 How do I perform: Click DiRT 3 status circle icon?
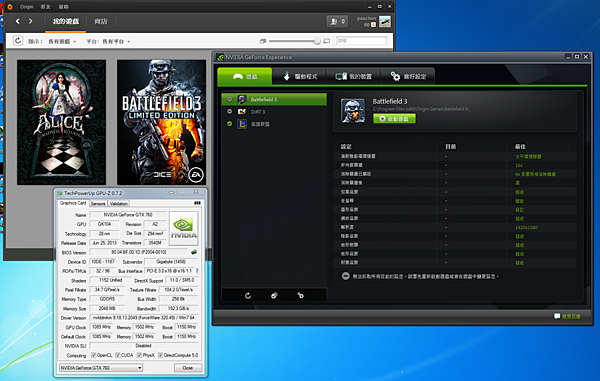coord(230,111)
